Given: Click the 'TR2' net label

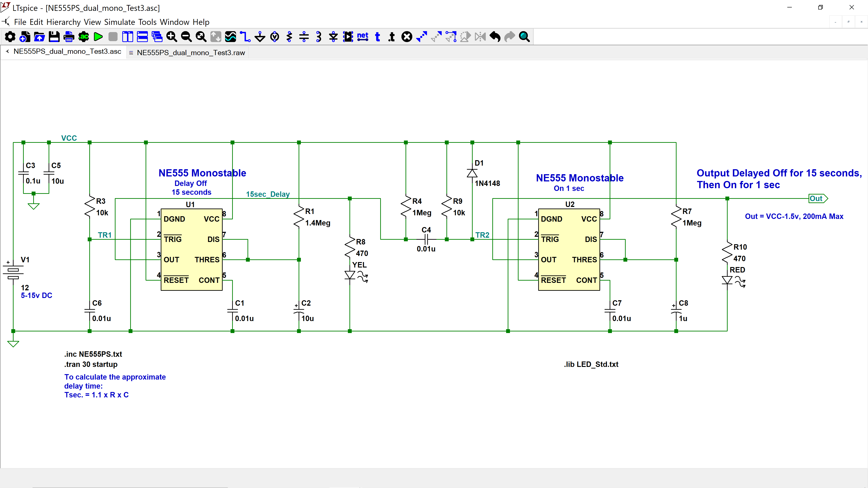Looking at the screenshot, I should [x=482, y=235].
